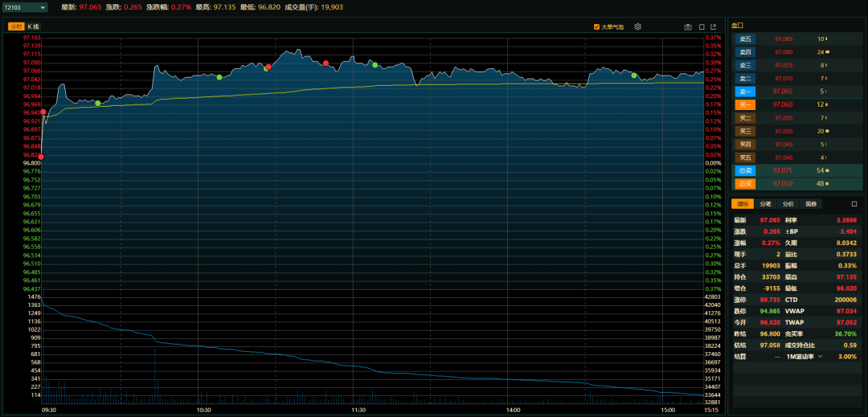Click red bubble at 96.82 opening price
The image size is (868, 417).
pos(40,157)
